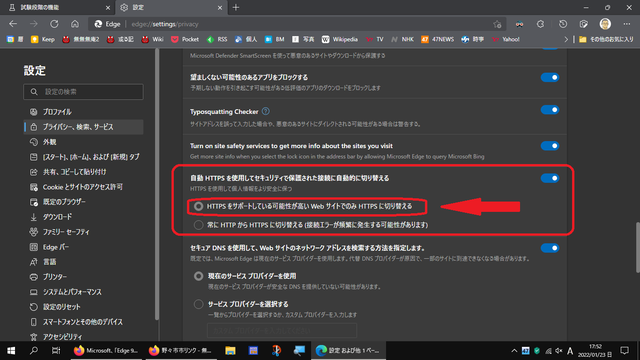This screenshot has height=360, width=640.
Task: Open 言語 settings section
Action: click(83, 262)
